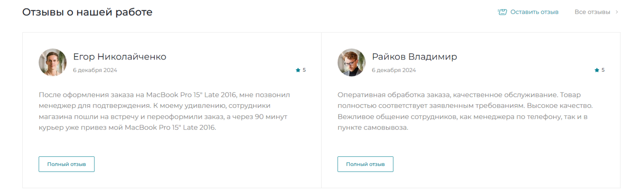Click the chevron arrow next to Все отзывы

tap(617, 12)
